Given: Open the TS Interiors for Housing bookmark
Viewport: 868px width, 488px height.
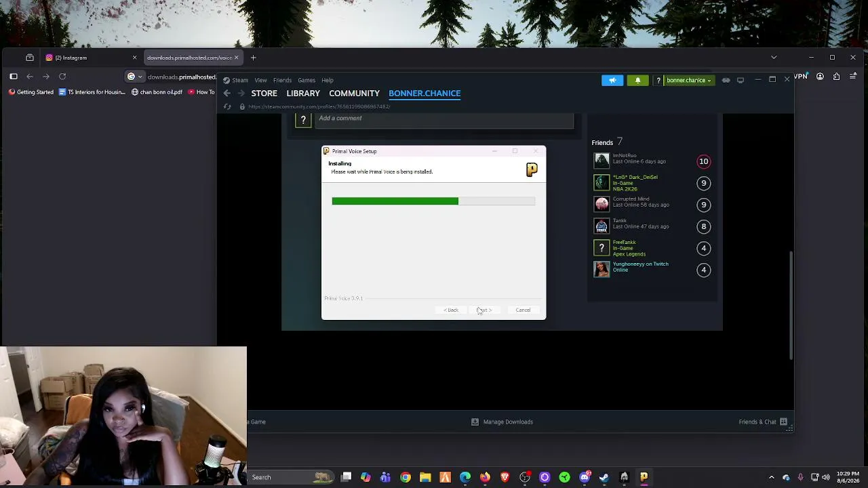Looking at the screenshot, I should [x=92, y=92].
